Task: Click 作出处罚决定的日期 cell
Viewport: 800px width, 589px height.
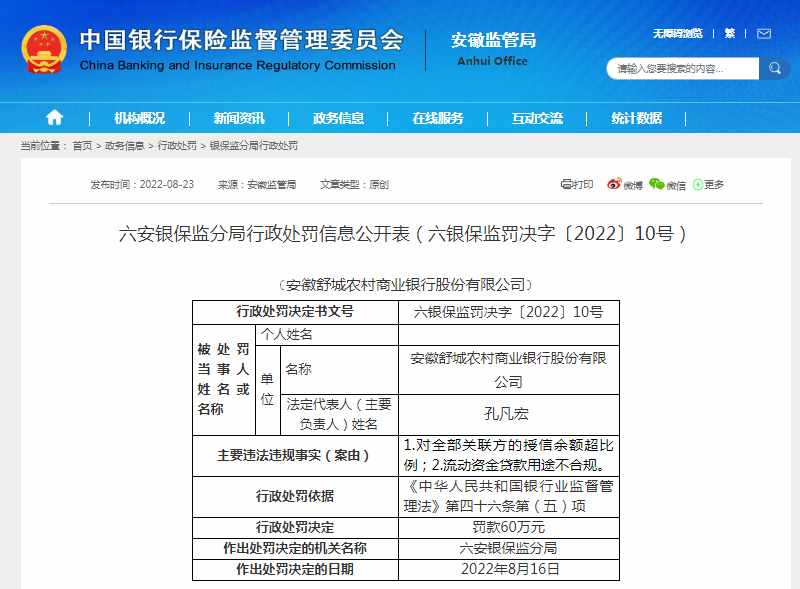Action: 295,570
